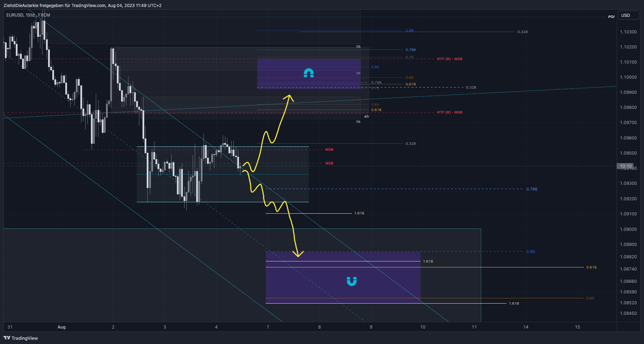
Task: Click the 0.328 label near price 1.10300
Action: (x=523, y=32)
